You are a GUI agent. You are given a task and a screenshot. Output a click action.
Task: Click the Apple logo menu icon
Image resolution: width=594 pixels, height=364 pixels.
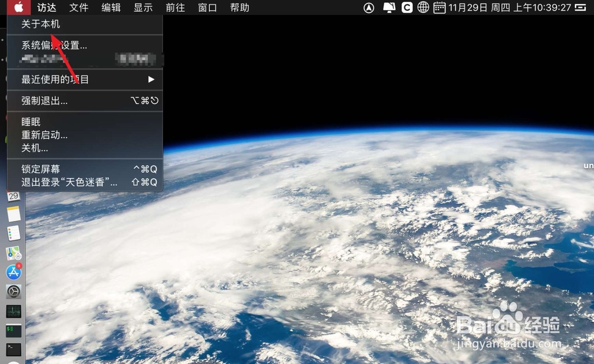coord(18,7)
